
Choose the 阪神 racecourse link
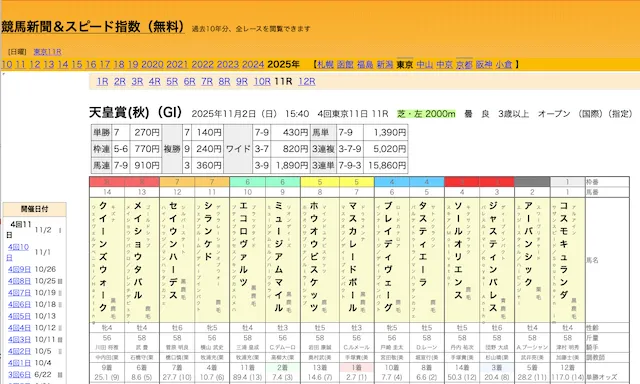pyautogui.click(x=484, y=64)
